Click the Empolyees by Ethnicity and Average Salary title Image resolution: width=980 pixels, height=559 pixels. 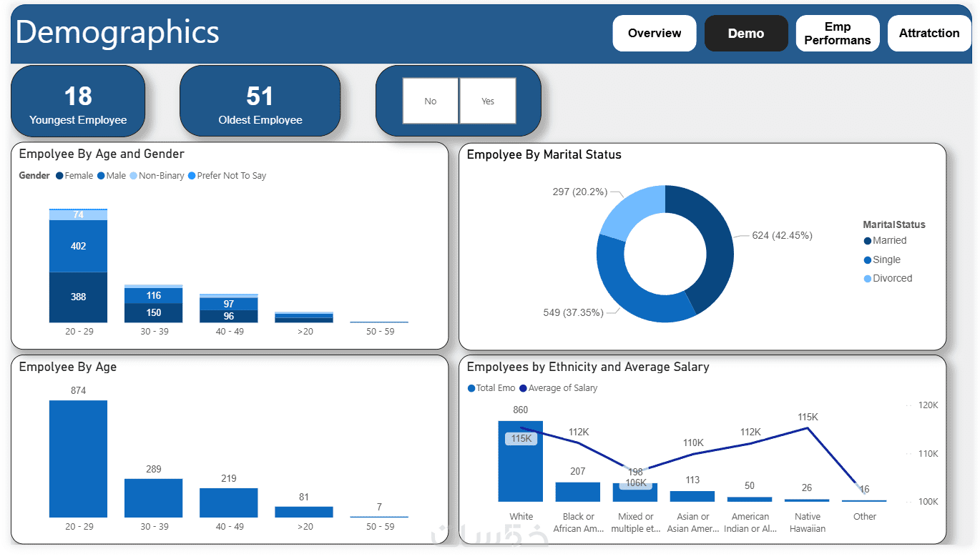[x=588, y=367]
